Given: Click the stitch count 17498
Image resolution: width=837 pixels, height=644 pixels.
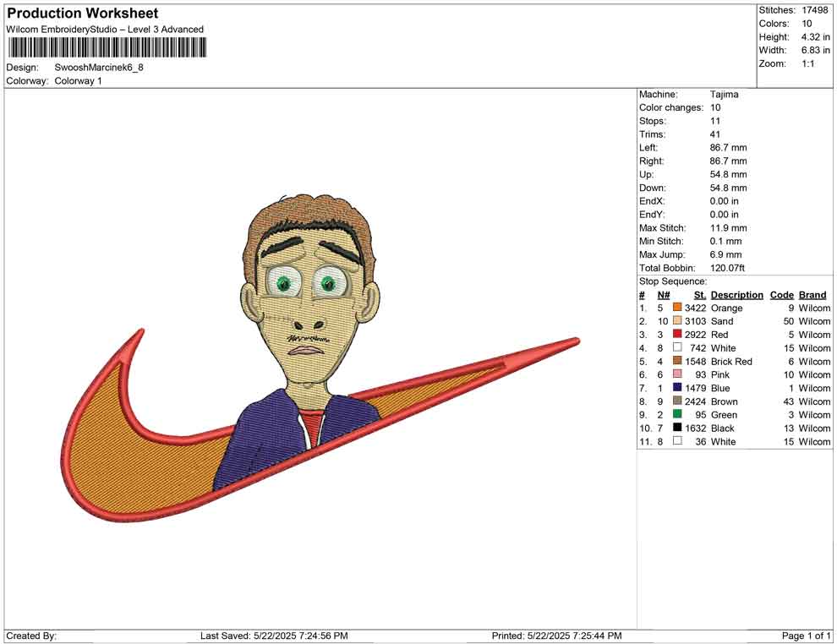Looking at the screenshot, I should (x=815, y=10).
